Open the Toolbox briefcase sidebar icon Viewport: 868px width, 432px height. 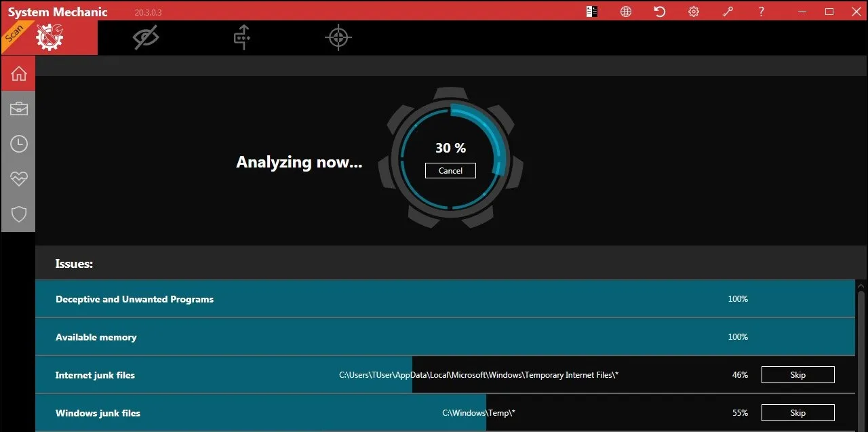pyautogui.click(x=18, y=109)
